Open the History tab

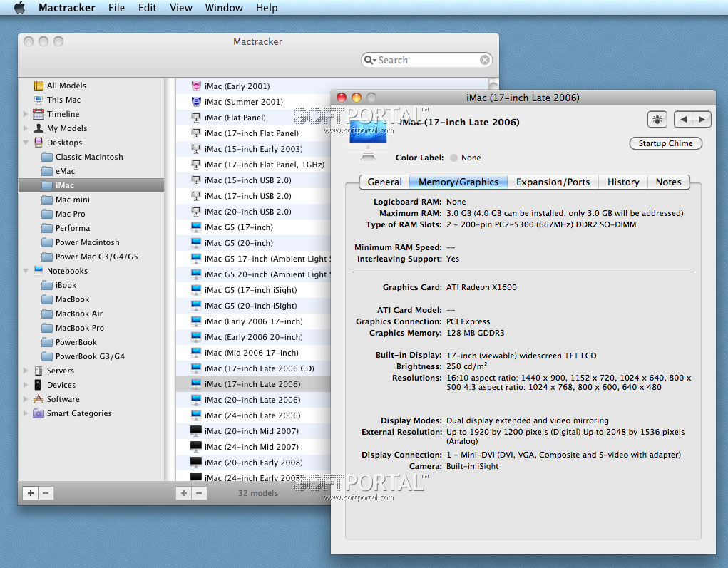[x=622, y=182]
